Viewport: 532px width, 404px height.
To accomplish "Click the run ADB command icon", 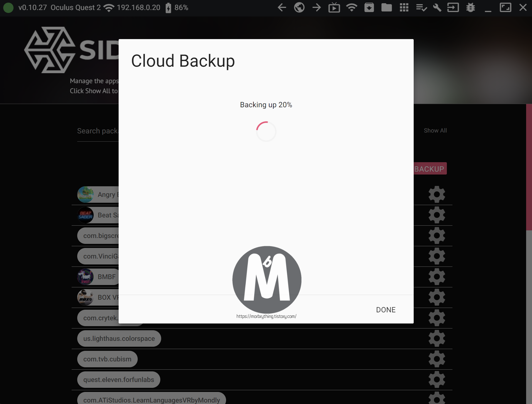I will tap(453, 8).
